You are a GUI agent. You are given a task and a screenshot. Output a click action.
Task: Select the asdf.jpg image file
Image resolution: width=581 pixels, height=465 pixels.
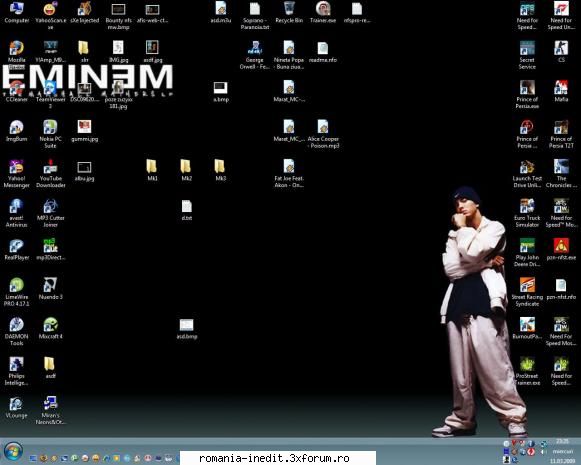[152, 52]
